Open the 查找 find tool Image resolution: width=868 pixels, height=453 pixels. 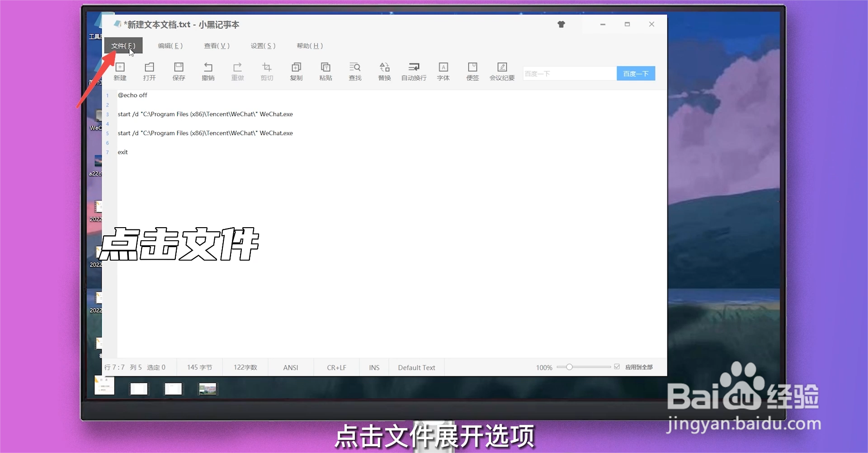click(355, 71)
